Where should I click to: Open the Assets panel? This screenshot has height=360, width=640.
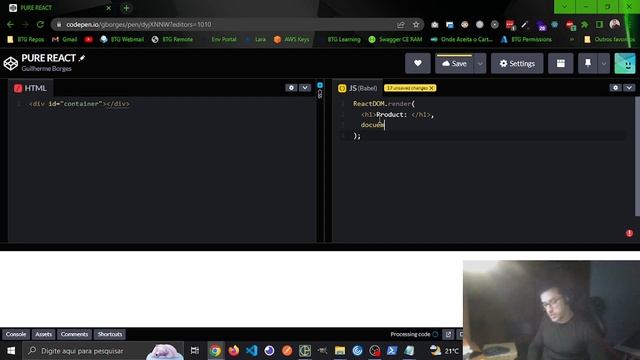tap(43, 334)
